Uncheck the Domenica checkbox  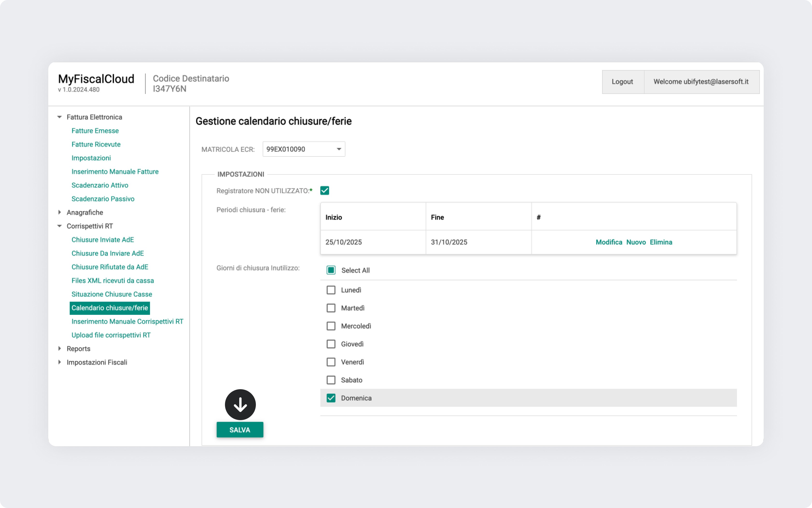click(331, 398)
